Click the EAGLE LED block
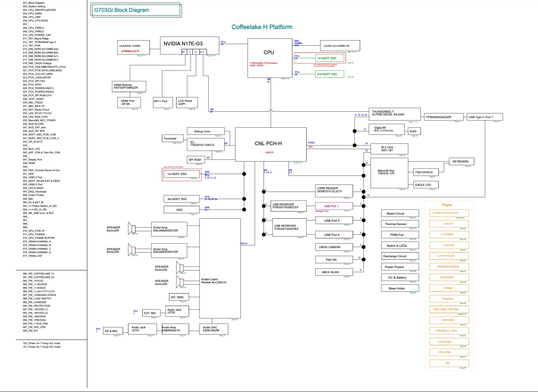The image size is (538, 392). pos(426,185)
